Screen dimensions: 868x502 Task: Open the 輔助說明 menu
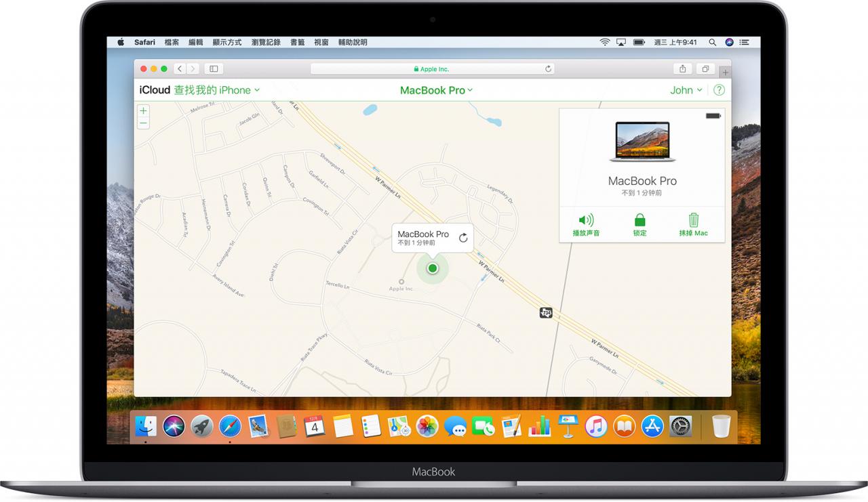(353, 42)
